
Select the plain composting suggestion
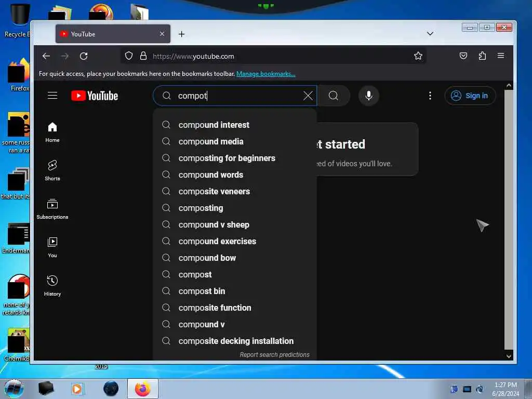(x=235, y=208)
